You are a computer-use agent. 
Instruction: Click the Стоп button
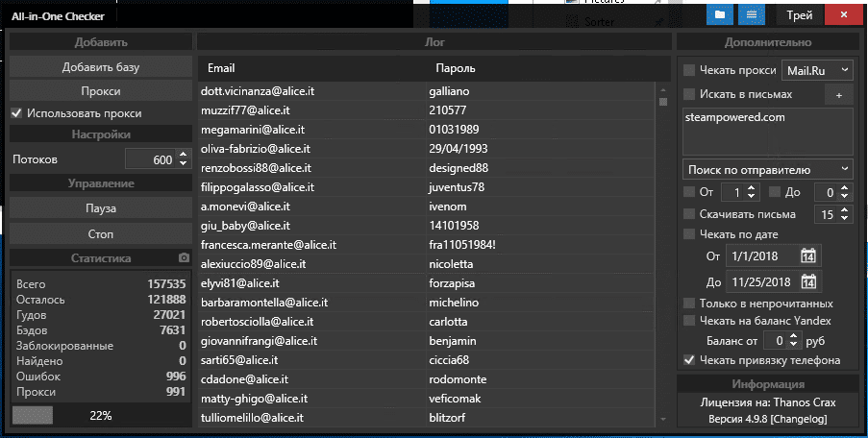[101, 234]
